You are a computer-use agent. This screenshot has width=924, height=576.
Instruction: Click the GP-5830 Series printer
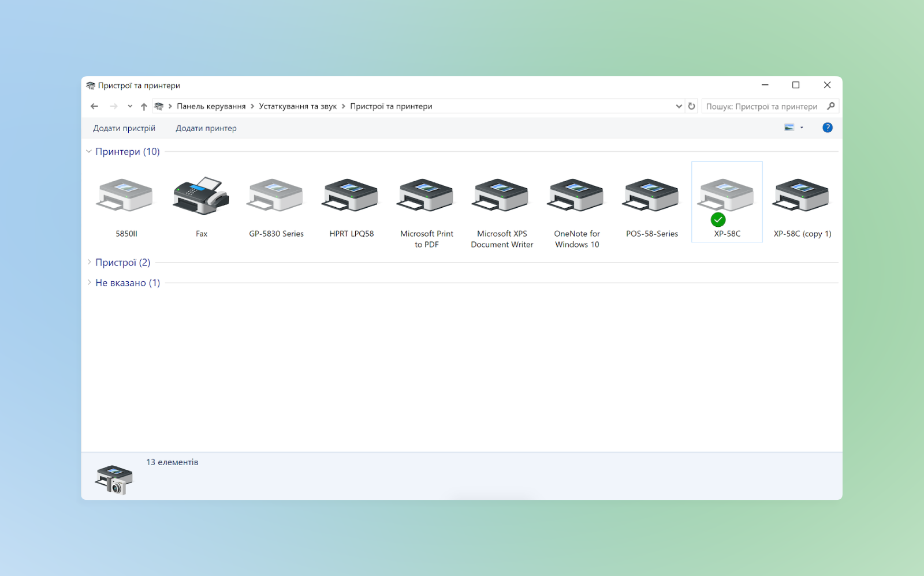pos(276,196)
